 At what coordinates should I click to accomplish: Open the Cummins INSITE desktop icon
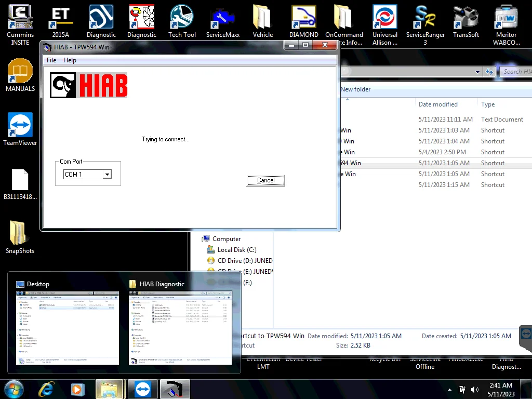(20, 18)
